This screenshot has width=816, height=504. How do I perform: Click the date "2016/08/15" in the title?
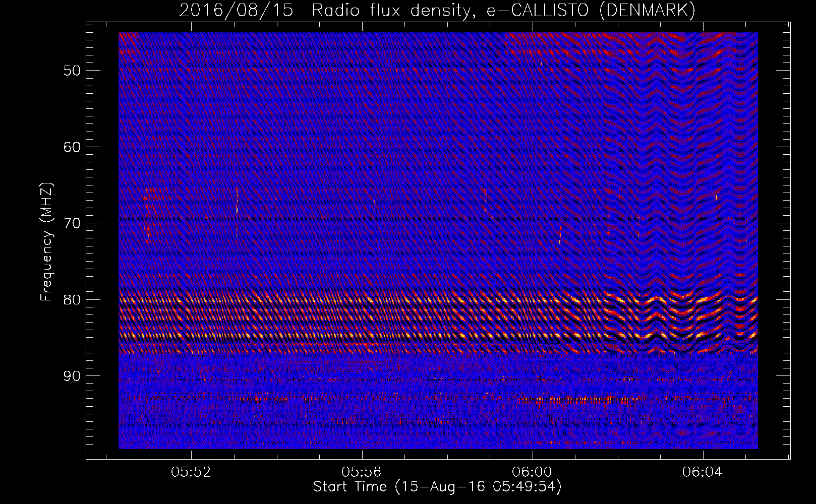point(236,10)
